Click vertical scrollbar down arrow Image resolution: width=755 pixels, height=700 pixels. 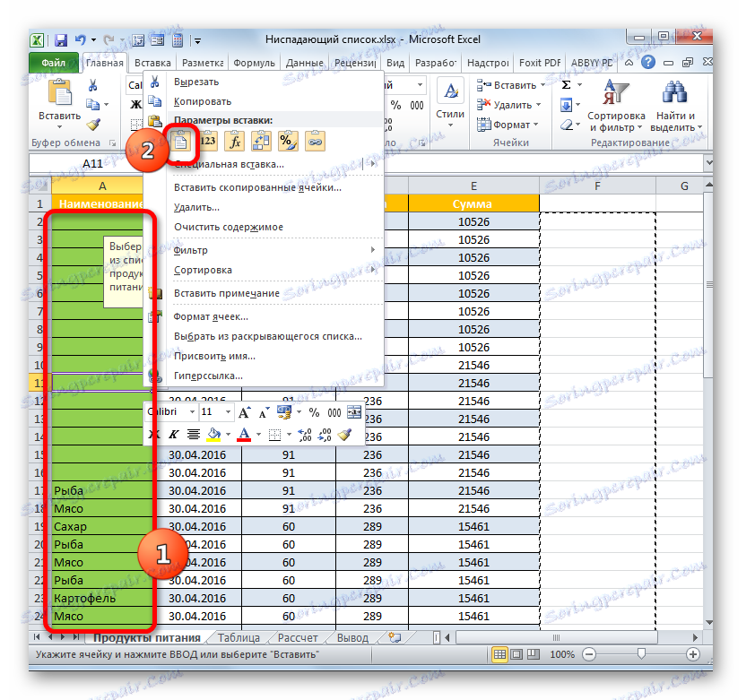click(x=708, y=623)
